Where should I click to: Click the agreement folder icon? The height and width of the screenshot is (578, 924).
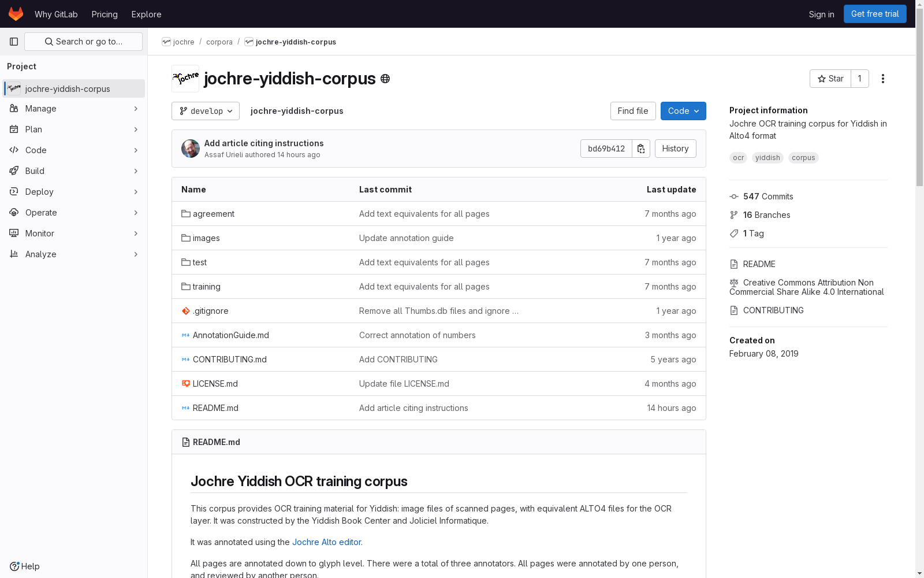point(186,214)
